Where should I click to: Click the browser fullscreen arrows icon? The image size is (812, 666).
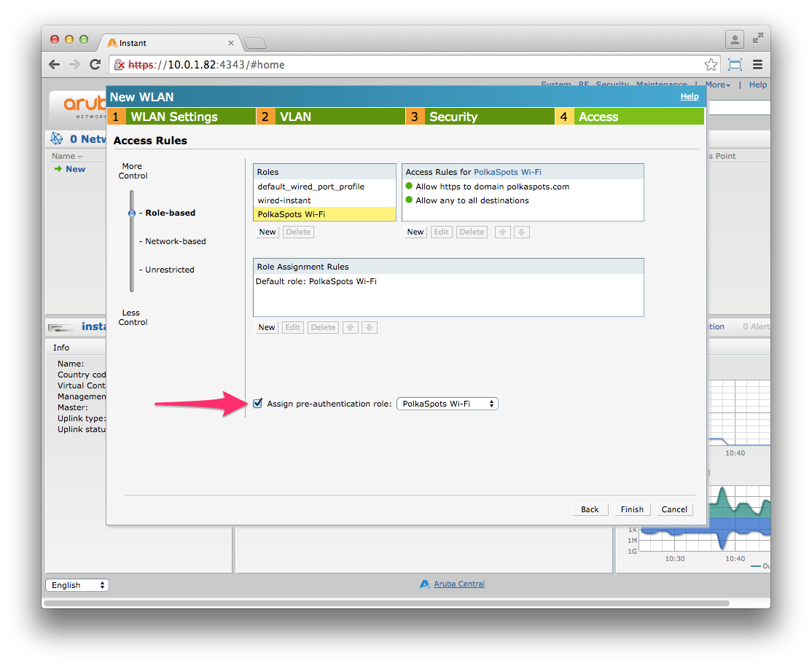[757, 39]
